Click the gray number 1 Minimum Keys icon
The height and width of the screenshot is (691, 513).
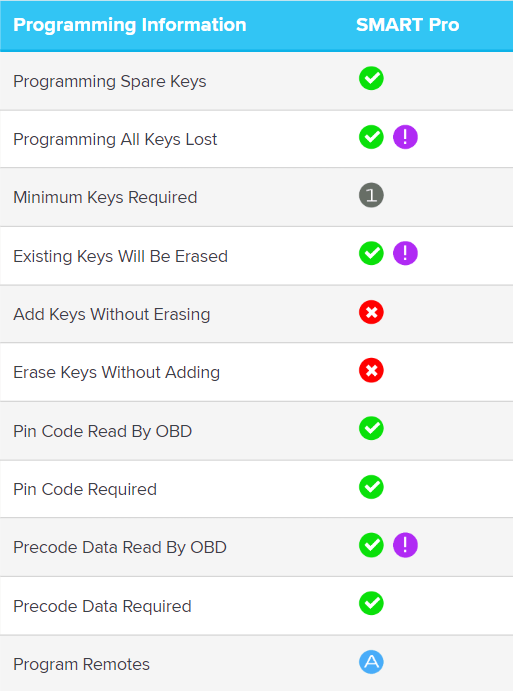371,195
